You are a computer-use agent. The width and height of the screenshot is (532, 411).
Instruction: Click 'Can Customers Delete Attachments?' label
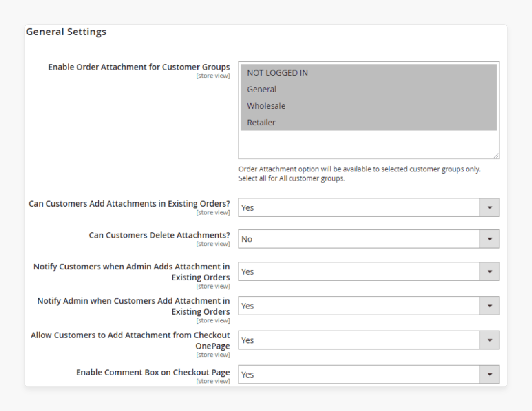159,235
